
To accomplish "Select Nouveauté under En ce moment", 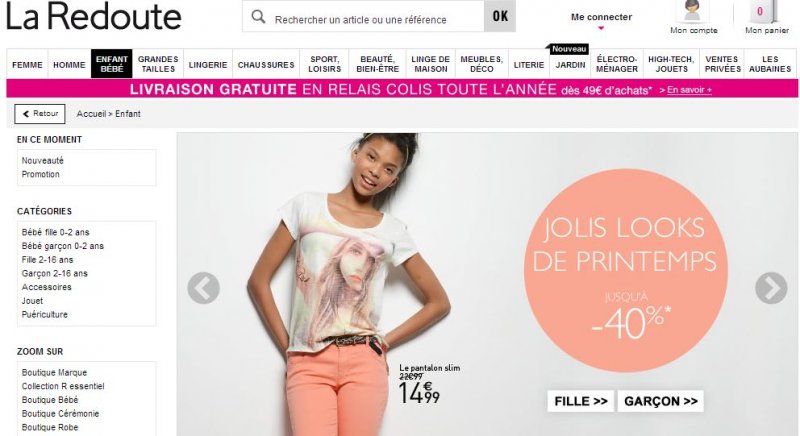I will (x=43, y=161).
